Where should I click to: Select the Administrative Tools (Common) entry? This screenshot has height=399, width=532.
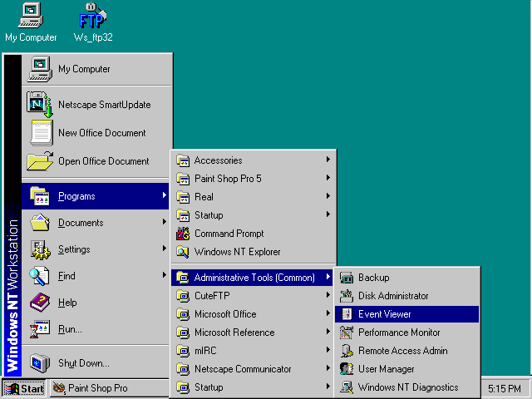[x=252, y=278]
